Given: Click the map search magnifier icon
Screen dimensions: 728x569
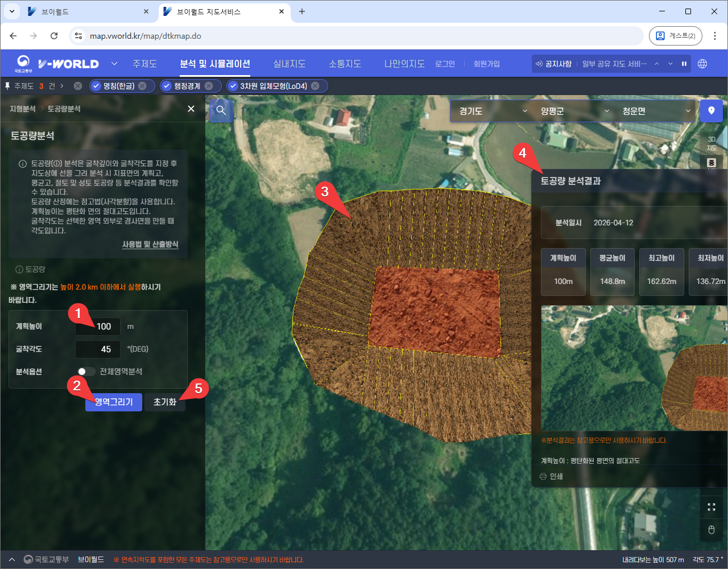Looking at the screenshot, I should (221, 111).
